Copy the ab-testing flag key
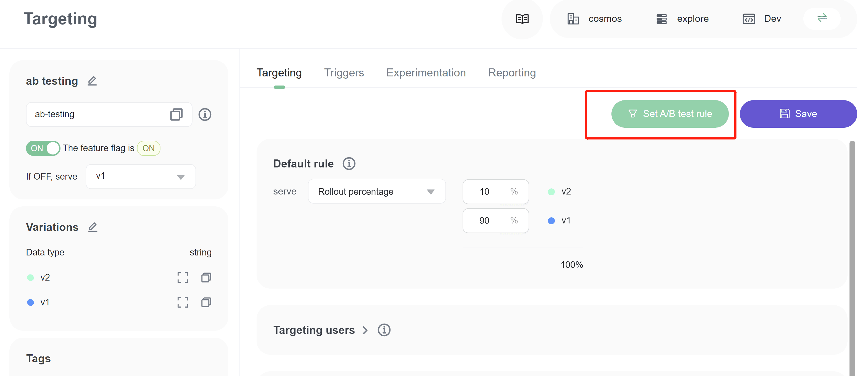Image resolution: width=868 pixels, height=376 pixels. 176,114
